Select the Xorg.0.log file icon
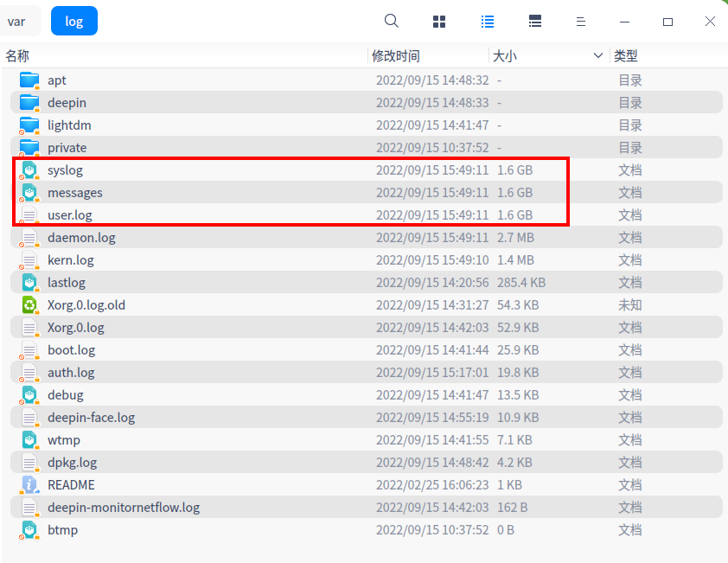This screenshot has height=563, width=728. (x=29, y=328)
